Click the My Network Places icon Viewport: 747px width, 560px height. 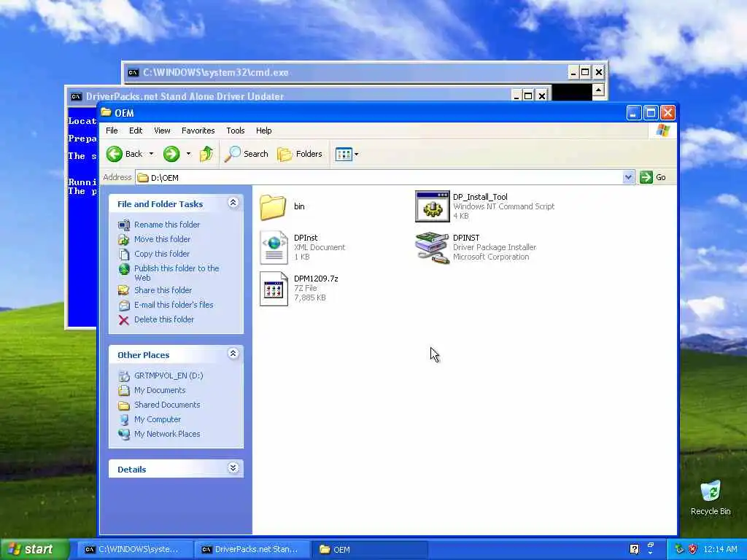[124, 435]
